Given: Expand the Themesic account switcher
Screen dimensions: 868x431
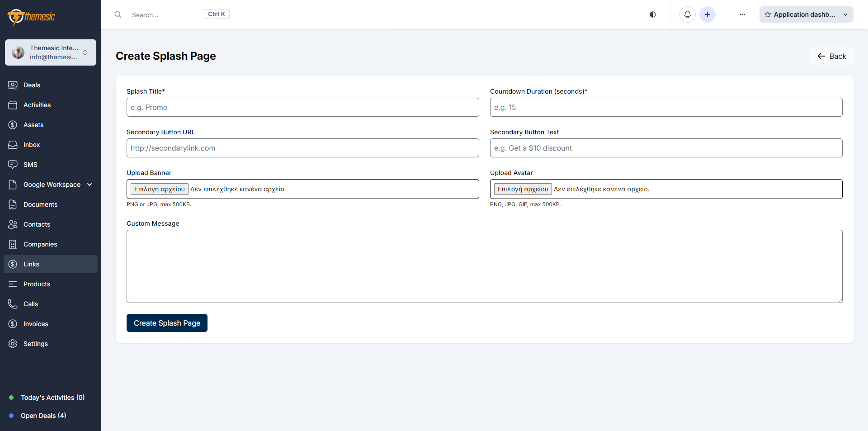Looking at the screenshot, I should click(85, 52).
